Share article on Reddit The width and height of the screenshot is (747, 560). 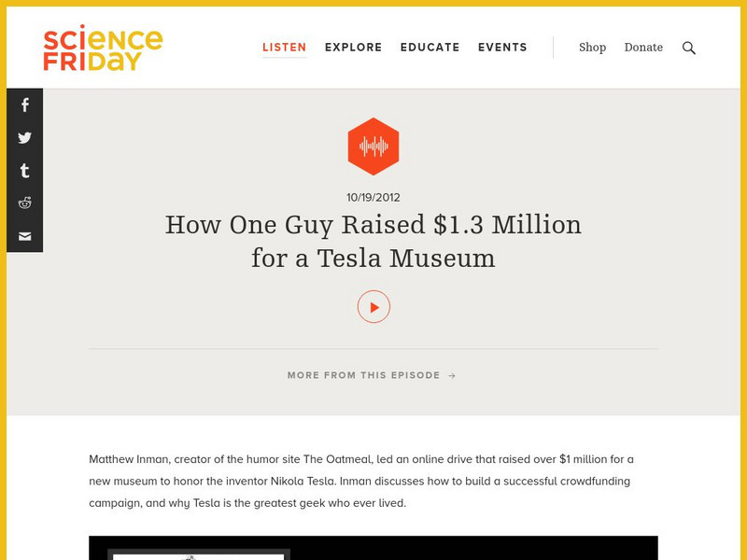pos(25,203)
